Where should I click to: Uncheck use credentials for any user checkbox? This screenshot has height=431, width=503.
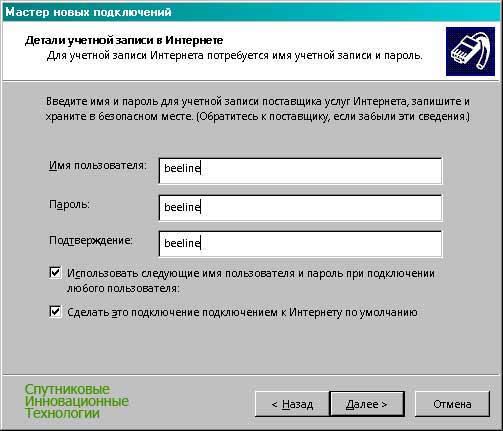coord(55,273)
